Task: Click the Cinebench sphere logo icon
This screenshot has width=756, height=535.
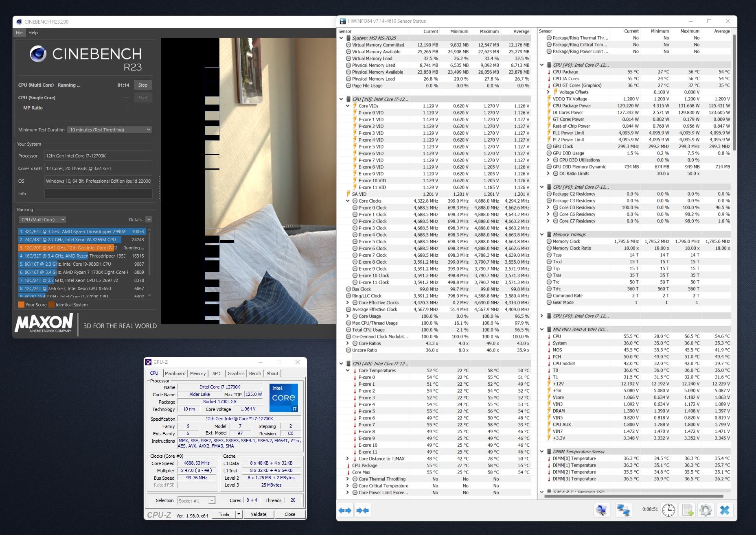Action: pos(38,54)
